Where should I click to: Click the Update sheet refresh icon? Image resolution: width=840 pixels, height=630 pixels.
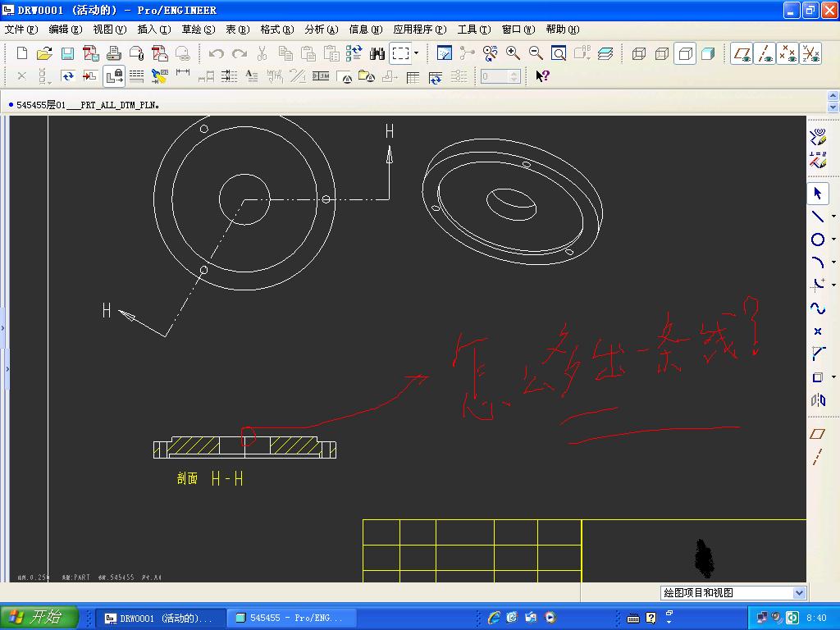tap(67, 76)
